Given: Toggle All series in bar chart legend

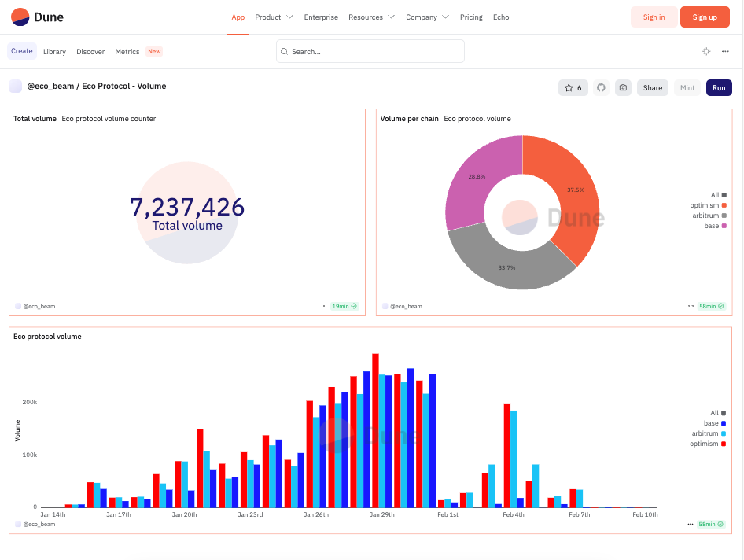Looking at the screenshot, I should click(x=718, y=413).
